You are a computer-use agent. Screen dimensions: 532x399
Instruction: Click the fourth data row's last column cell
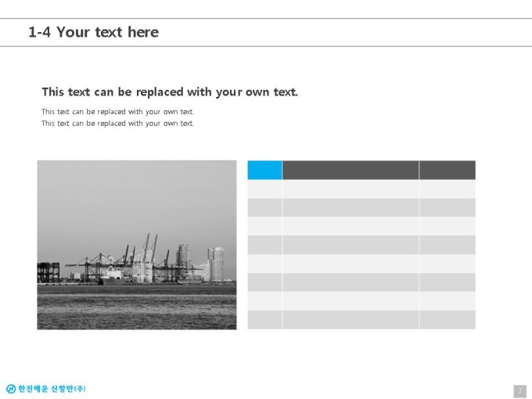(x=448, y=245)
